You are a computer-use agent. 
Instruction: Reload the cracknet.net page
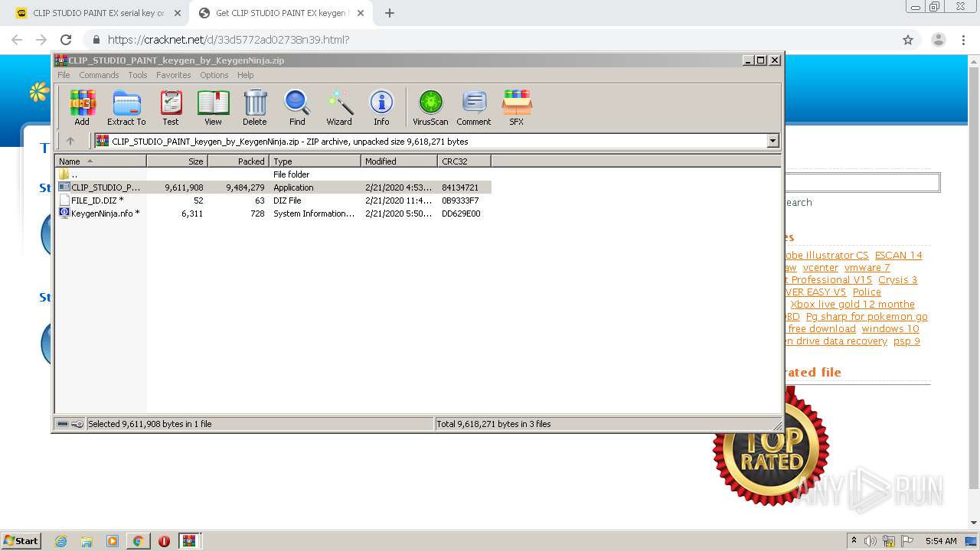click(x=66, y=40)
